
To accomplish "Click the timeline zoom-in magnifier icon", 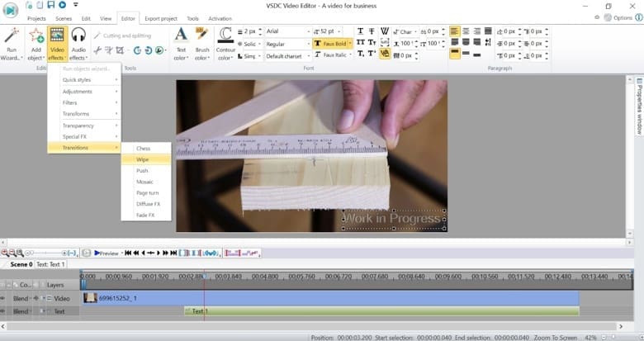I will (x=4, y=253).
